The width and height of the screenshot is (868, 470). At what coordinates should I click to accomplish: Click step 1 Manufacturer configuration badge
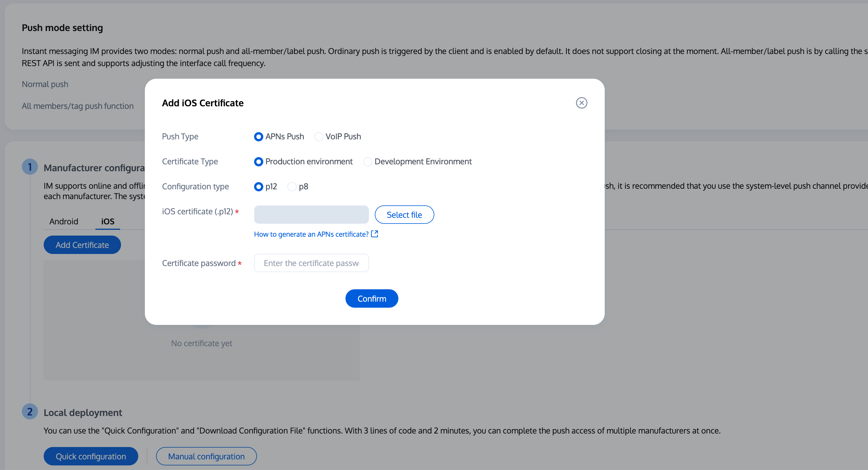[x=30, y=167]
